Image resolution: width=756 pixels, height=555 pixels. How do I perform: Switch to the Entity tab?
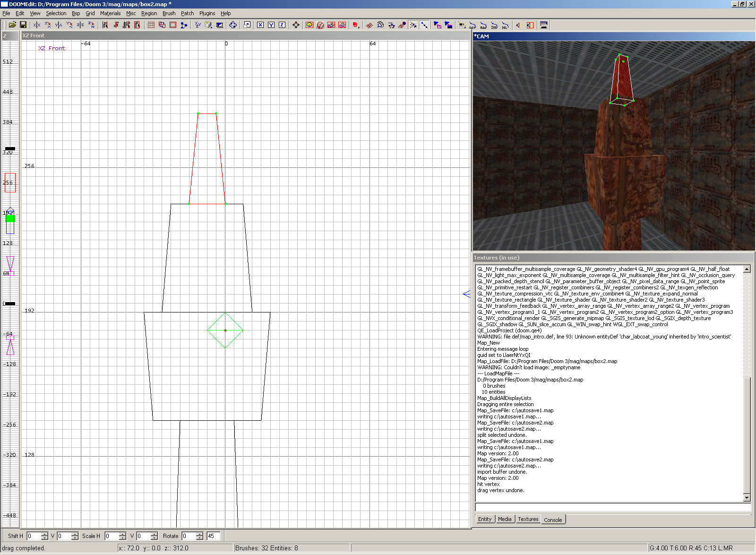pyautogui.click(x=485, y=519)
